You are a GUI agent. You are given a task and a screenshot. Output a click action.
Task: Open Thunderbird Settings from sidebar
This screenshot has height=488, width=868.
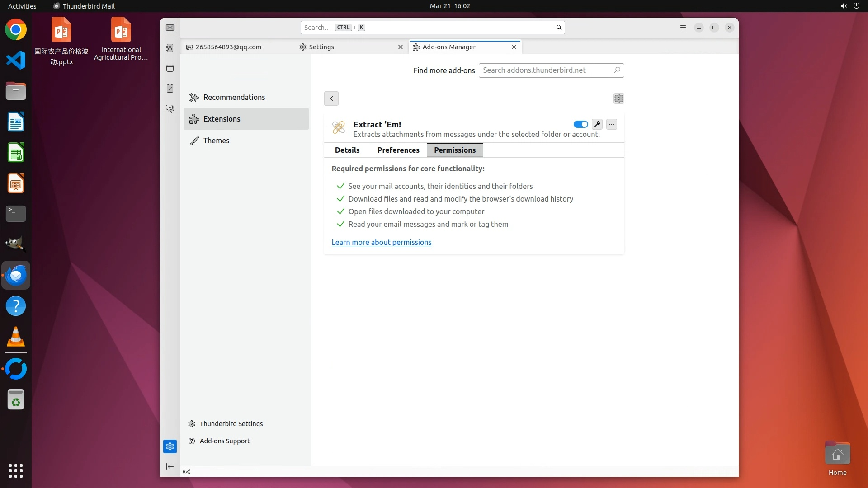[x=231, y=424]
